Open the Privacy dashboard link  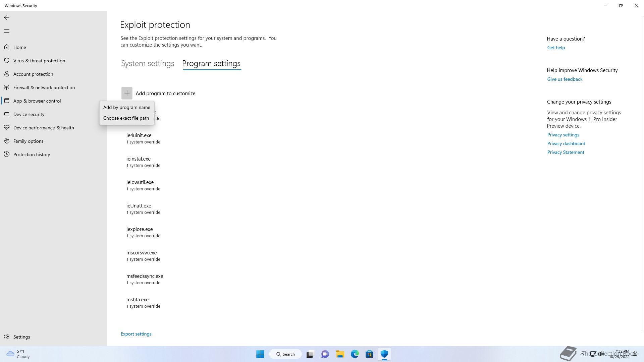pos(566,143)
